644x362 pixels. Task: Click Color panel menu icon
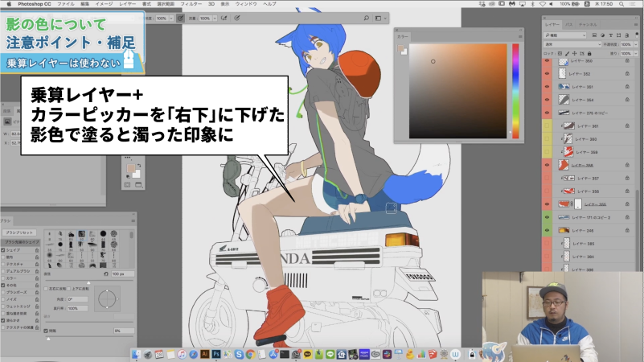[x=520, y=36]
